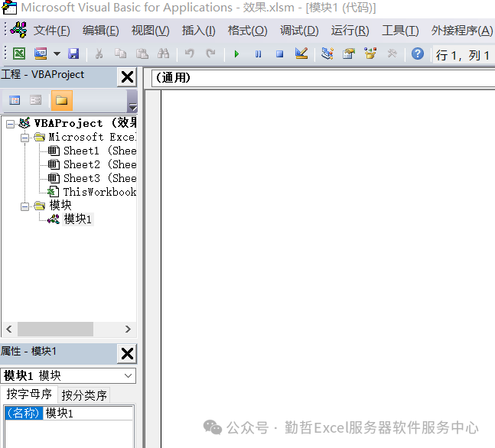The width and height of the screenshot is (495, 448).
Task: Click the View Microsoft Excel toolbar icon
Action: coord(19,54)
